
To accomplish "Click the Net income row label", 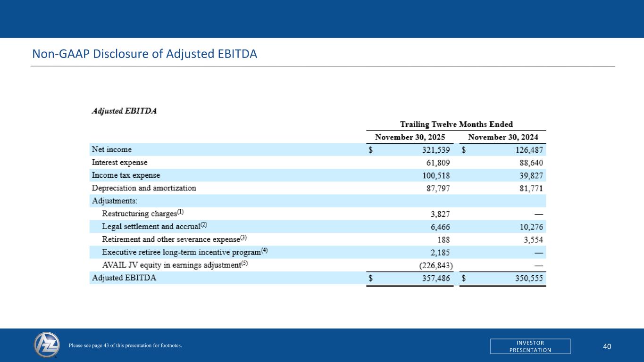I will click(x=111, y=149).
